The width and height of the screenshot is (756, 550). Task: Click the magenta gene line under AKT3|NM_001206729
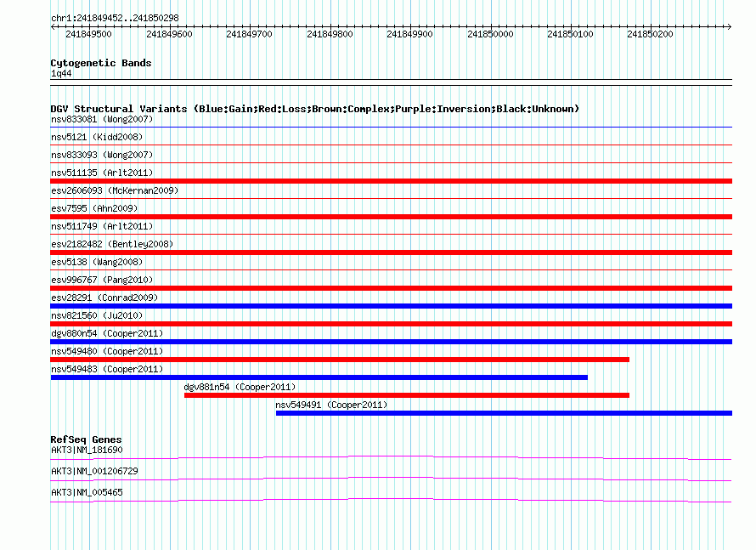[391, 479]
